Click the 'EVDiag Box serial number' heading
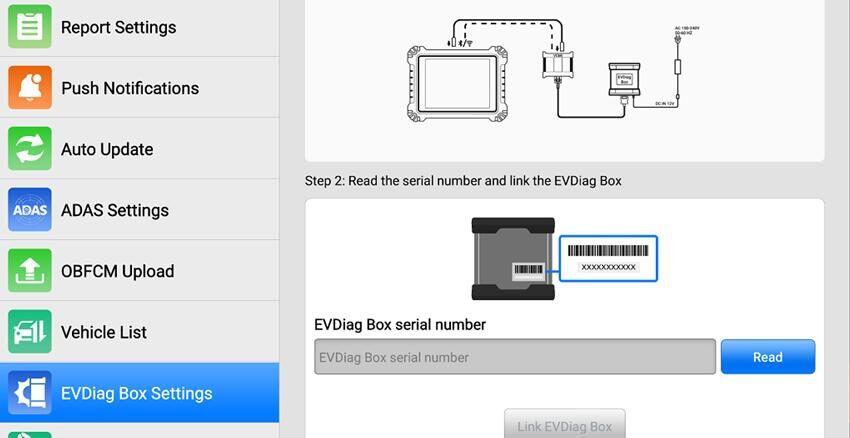The width and height of the screenshot is (850, 438). point(400,325)
